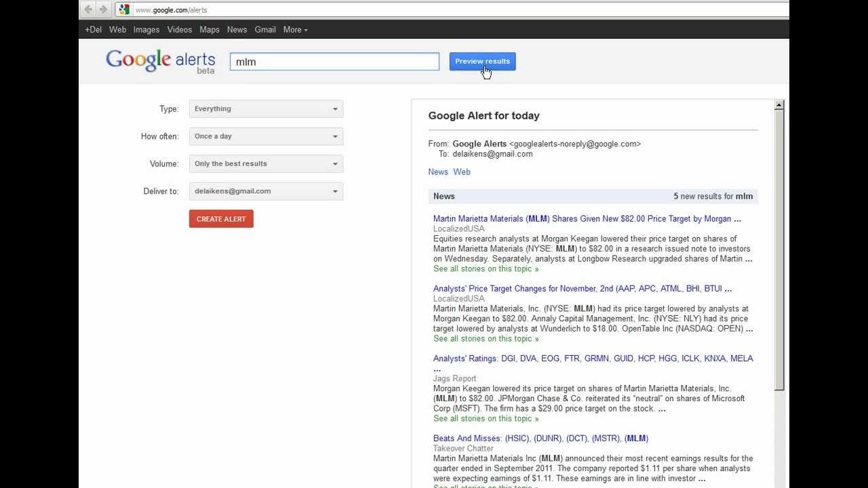868x488 pixels.
Task: Click the Web link in alert preview
Action: click(462, 172)
